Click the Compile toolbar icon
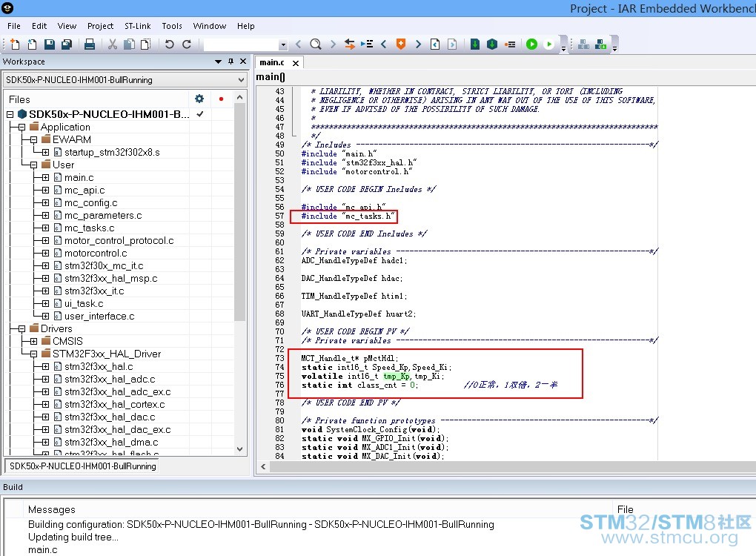Viewport: 756px width, 556px height. pos(475,44)
